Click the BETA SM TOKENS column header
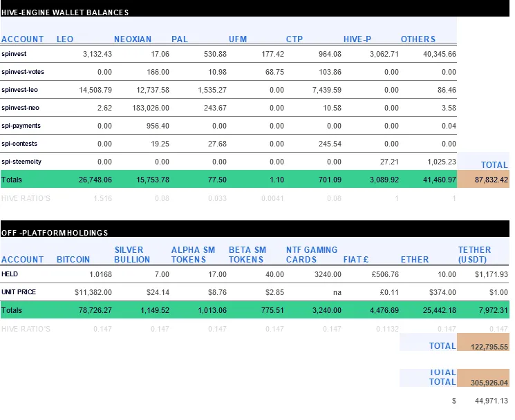This screenshot has width=515, height=420. (247, 255)
